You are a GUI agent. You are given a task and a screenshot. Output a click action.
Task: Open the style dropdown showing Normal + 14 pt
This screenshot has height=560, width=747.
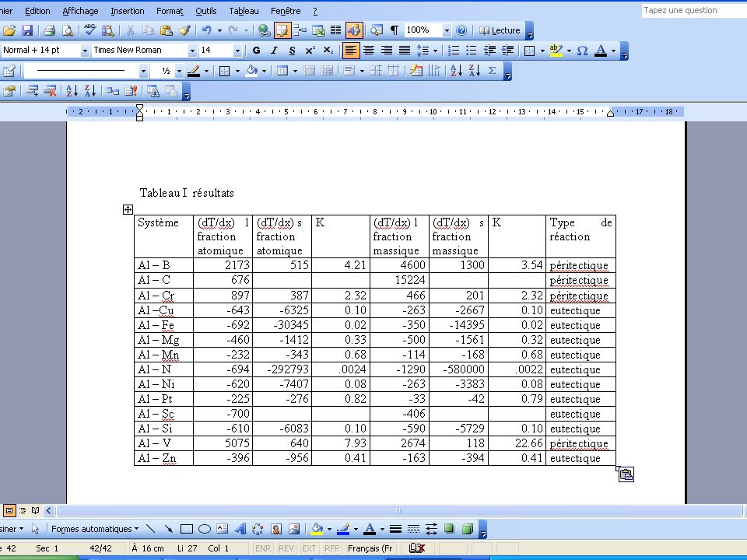tap(85, 50)
